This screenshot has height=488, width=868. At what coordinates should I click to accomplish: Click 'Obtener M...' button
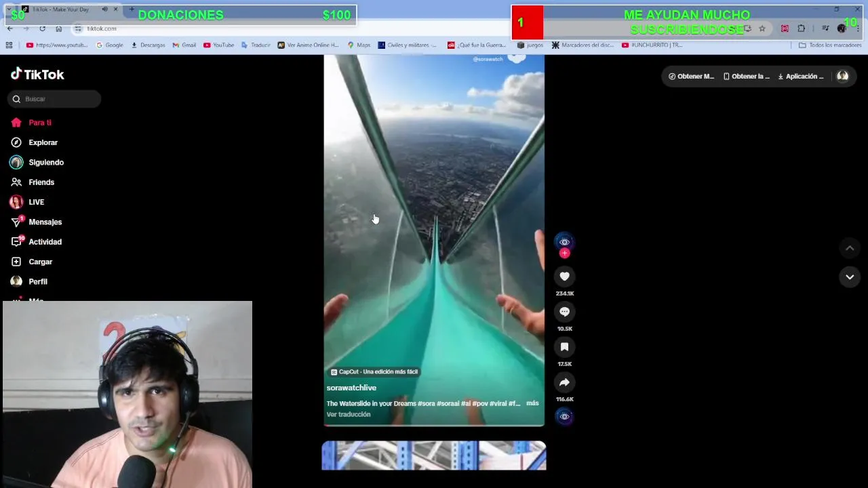(x=691, y=76)
